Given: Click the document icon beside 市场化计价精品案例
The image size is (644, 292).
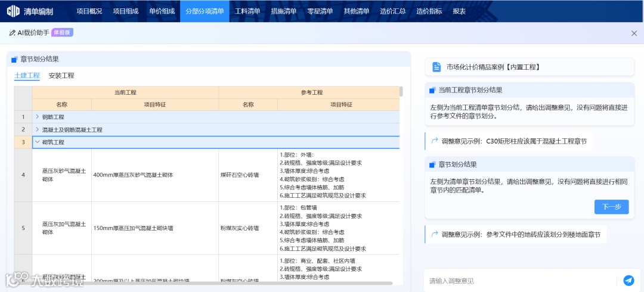Looking at the screenshot, I should (x=436, y=67).
